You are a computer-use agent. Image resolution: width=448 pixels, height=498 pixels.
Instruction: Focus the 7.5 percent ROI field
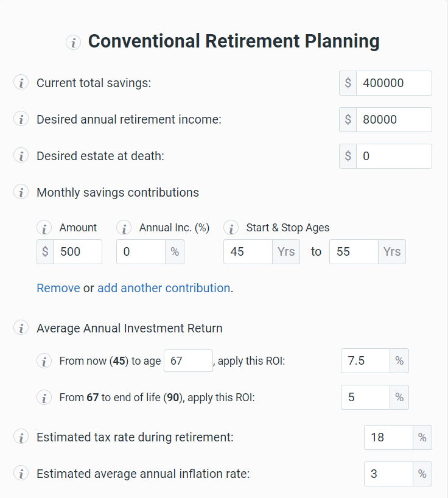coord(365,361)
